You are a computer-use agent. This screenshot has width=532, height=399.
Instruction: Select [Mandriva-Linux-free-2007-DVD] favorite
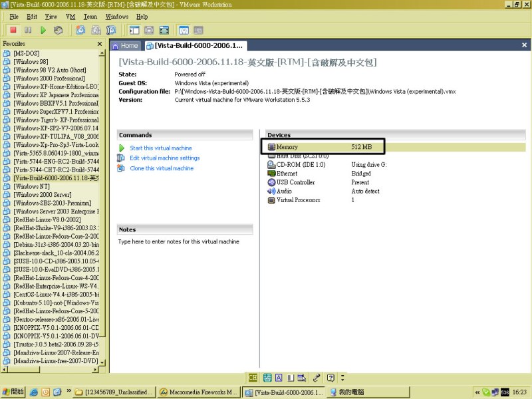coord(56,361)
